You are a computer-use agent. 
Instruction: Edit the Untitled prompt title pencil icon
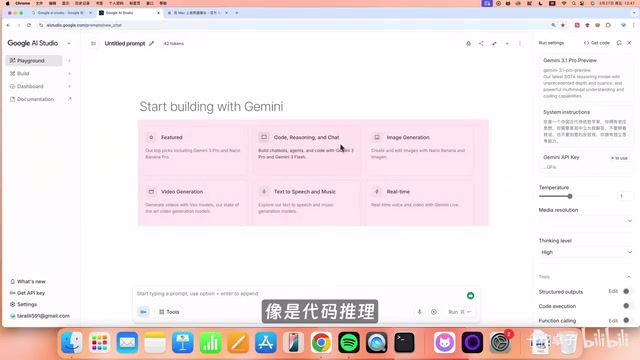click(151, 43)
